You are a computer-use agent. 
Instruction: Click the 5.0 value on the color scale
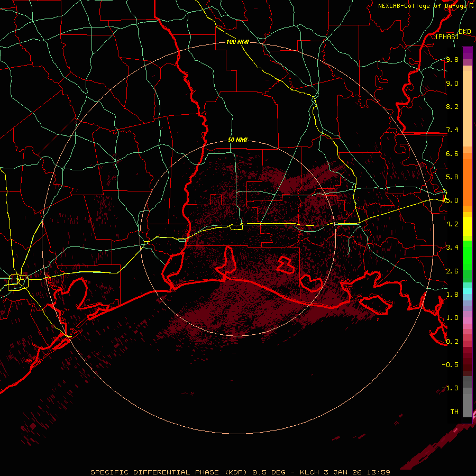[452, 200]
